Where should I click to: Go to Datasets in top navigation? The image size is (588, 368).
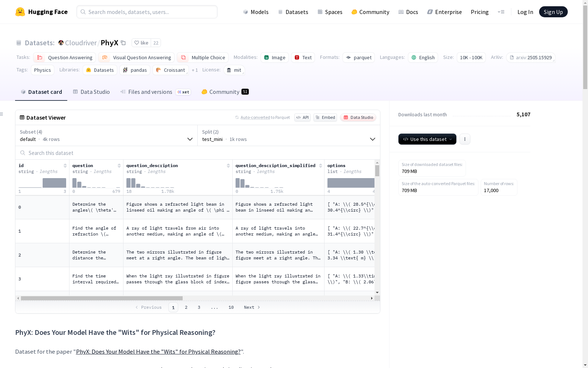coord(293,12)
